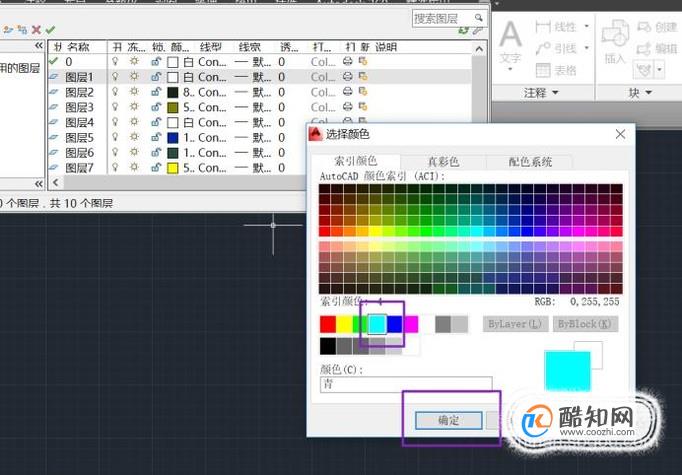Pick the cyan standard color swatch

[x=377, y=324]
